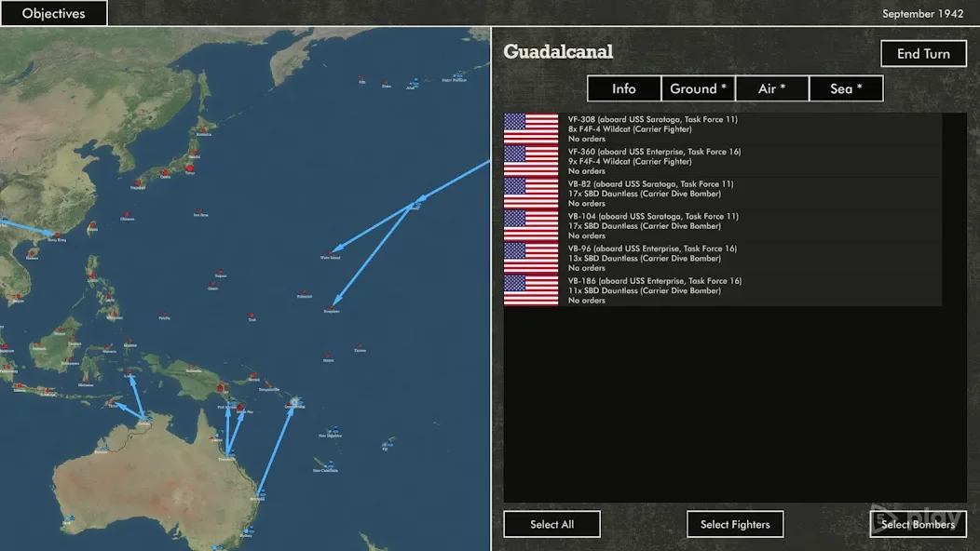Click the US flag beside VB-186
The image size is (980, 551).
530,290
